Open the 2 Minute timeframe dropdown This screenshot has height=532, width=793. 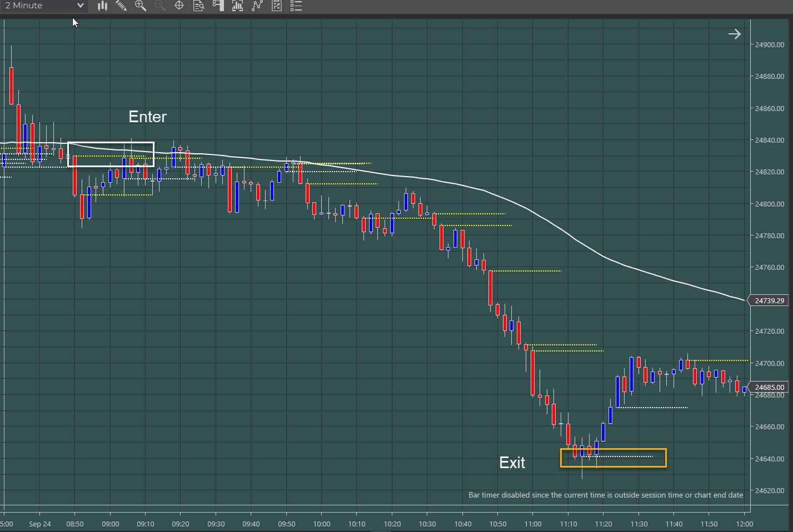43,6
